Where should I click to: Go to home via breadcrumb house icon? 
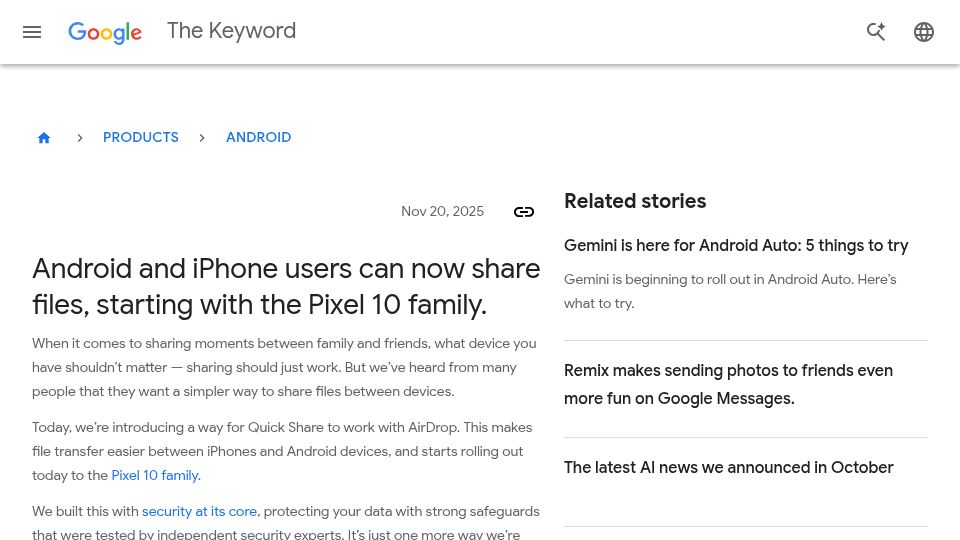[43, 138]
